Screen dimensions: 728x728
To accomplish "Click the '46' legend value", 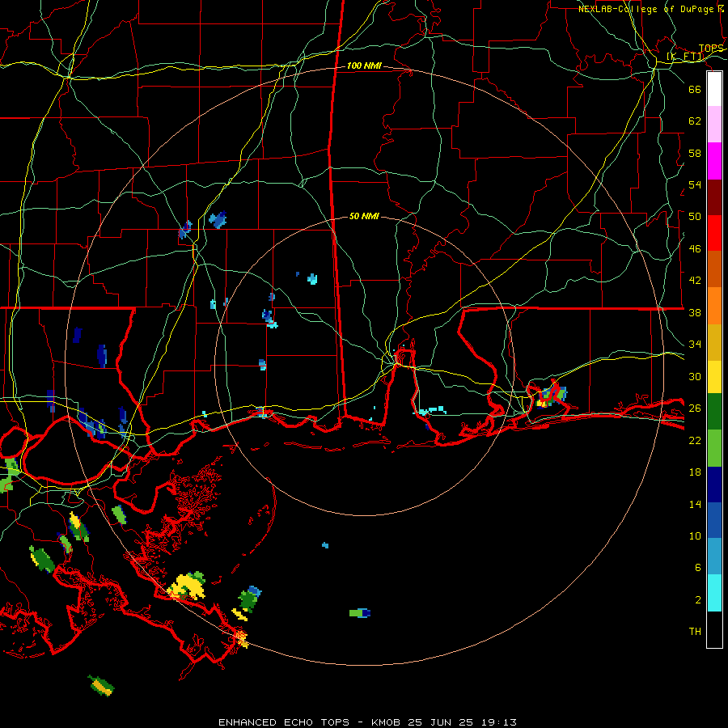I will pos(695,249).
